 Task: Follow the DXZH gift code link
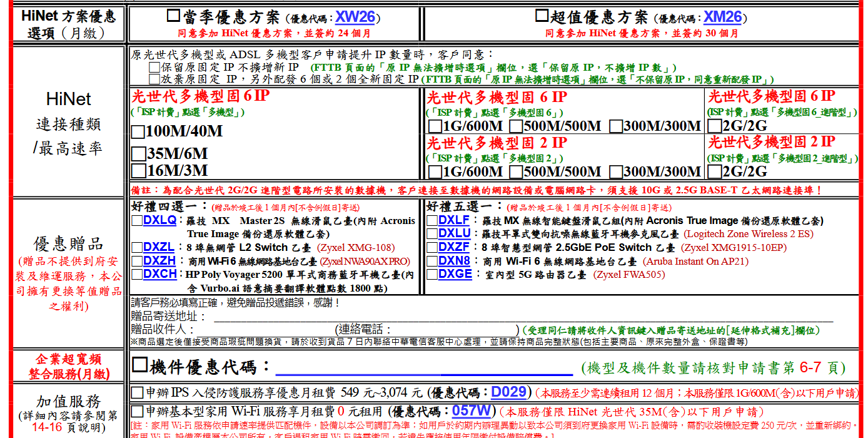pos(159,261)
